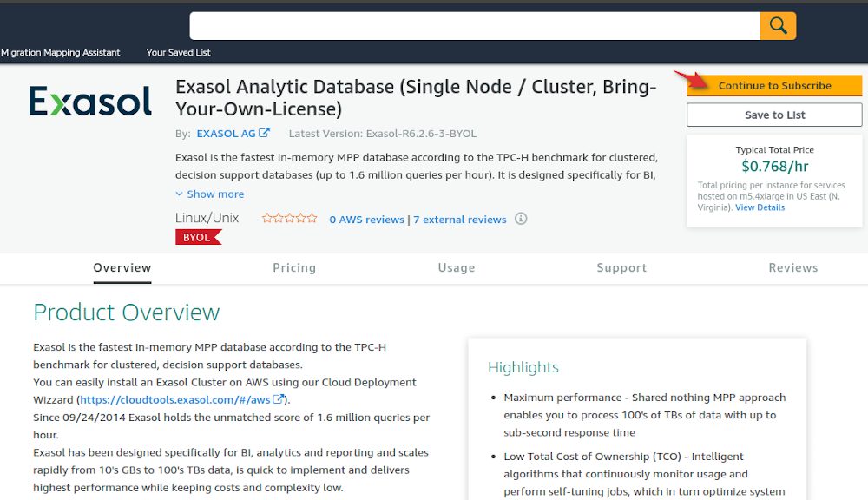Open the Usage tab
The image size is (868, 500).
(x=457, y=268)
